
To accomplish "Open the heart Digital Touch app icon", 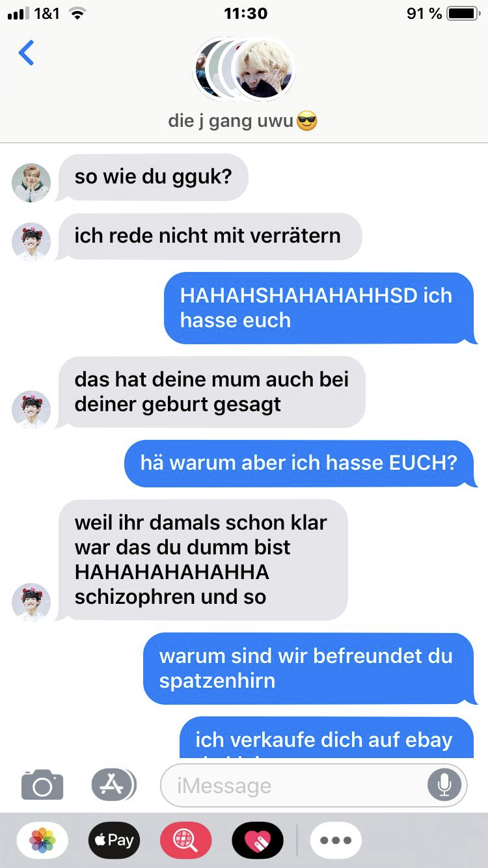I will (258, 840).
